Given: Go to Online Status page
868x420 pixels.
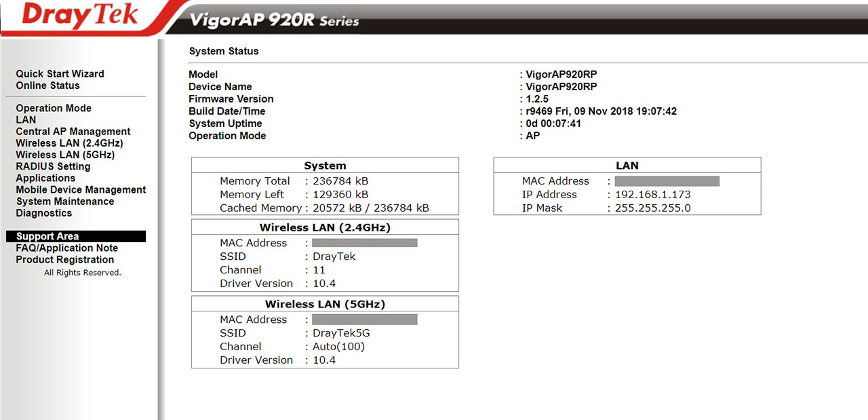Looking at the screenshot, I should (48, 85).
